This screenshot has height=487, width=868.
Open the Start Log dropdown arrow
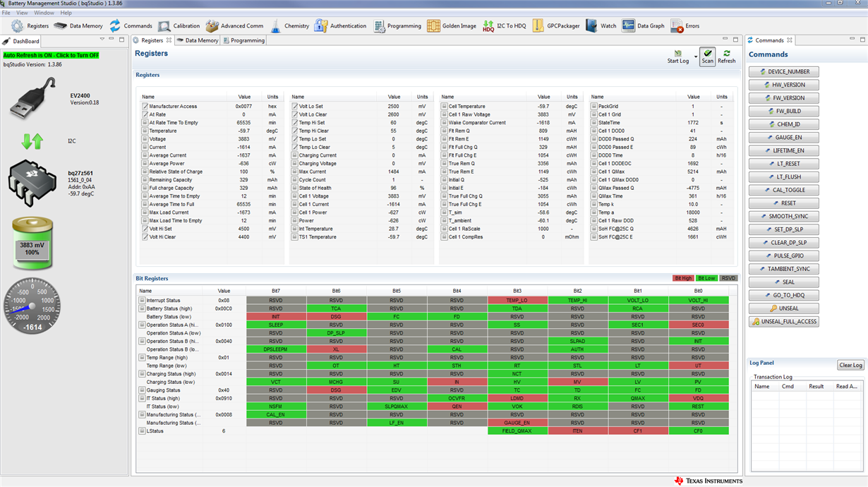coord(696,56)
